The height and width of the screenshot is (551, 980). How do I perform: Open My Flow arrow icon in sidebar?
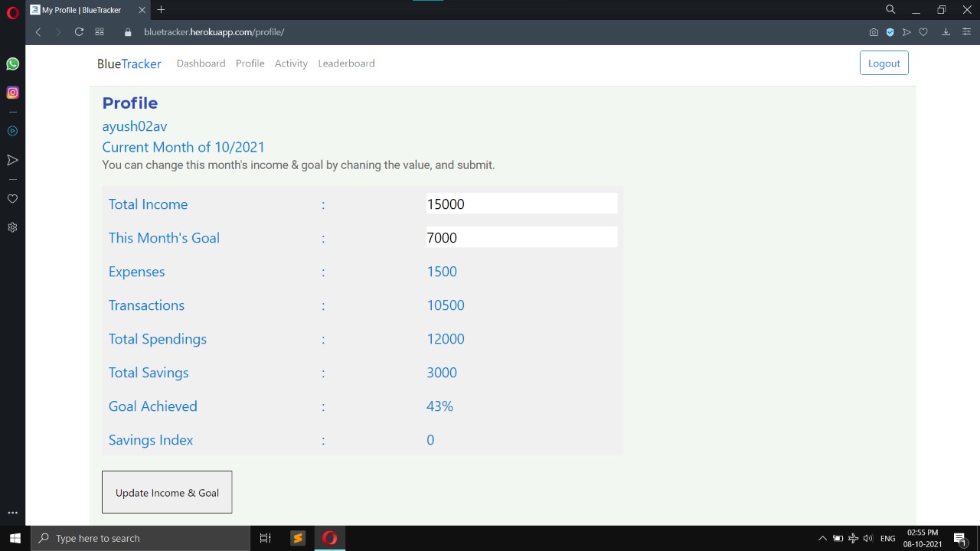[12, 160]
